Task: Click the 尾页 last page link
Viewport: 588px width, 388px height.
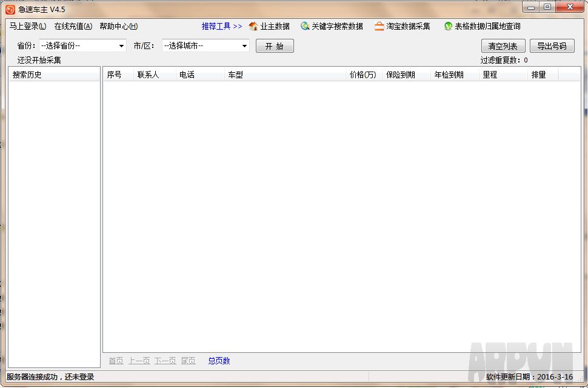Action: 188,361
